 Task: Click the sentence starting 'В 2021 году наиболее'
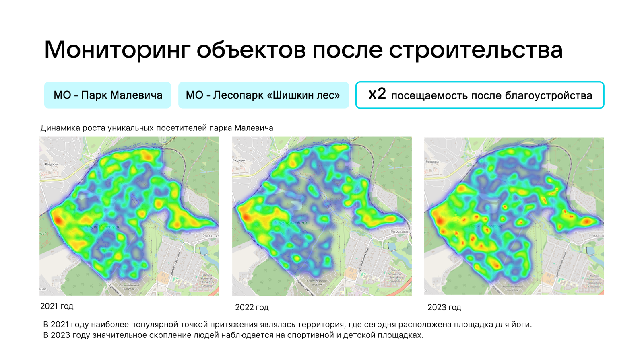click(287, 324)
